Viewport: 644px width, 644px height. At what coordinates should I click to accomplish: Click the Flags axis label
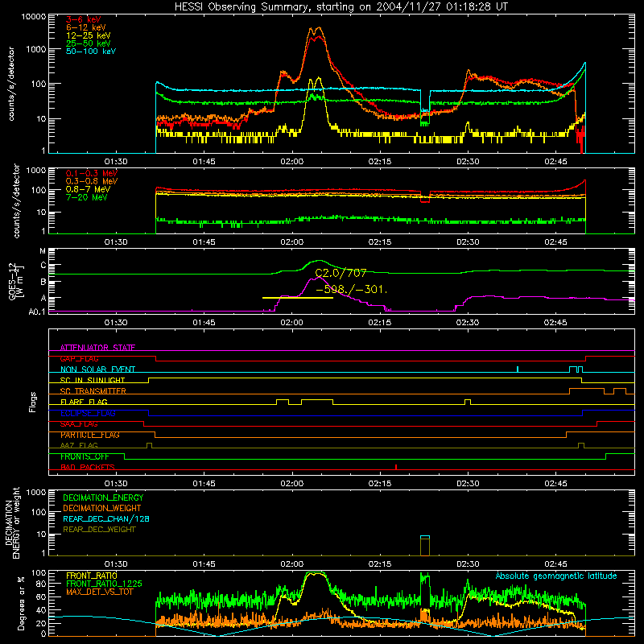33,402
